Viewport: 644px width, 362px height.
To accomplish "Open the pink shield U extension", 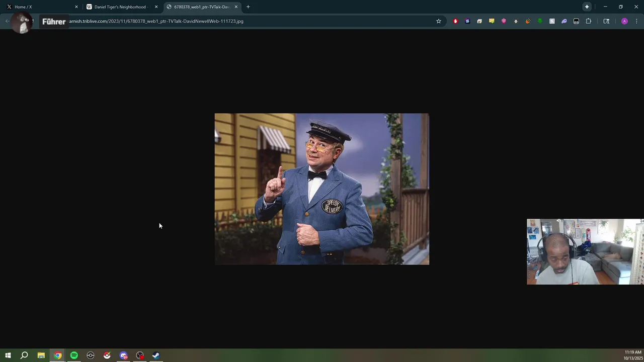I will point(504,21).
